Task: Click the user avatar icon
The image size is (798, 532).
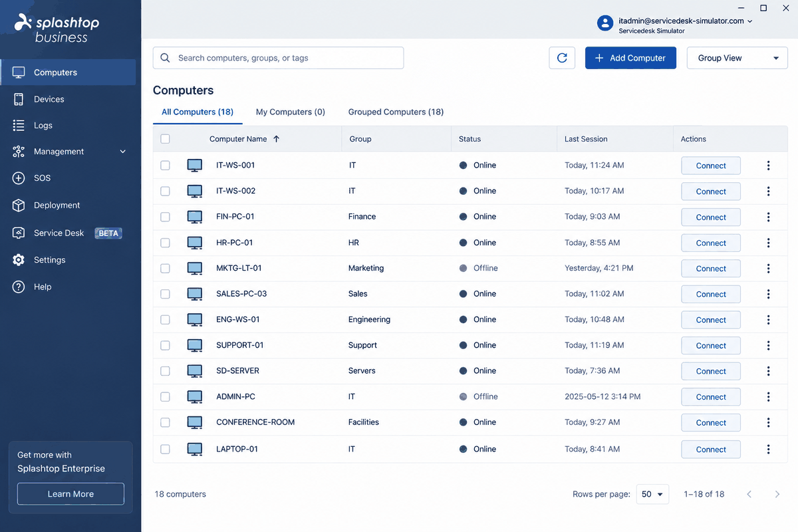Action: [x=605, y=23]
